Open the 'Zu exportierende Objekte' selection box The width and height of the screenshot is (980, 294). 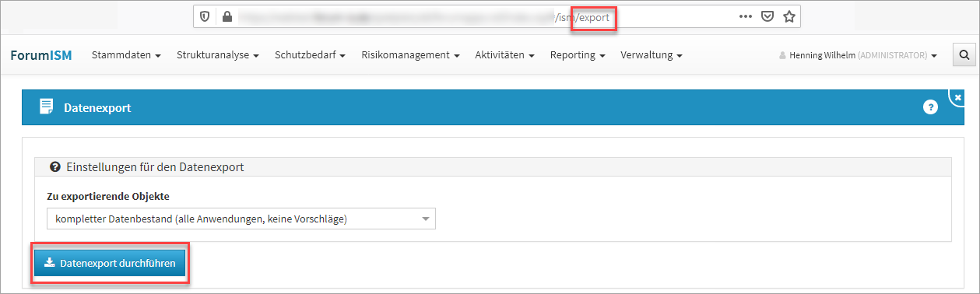tap(241, 219)
